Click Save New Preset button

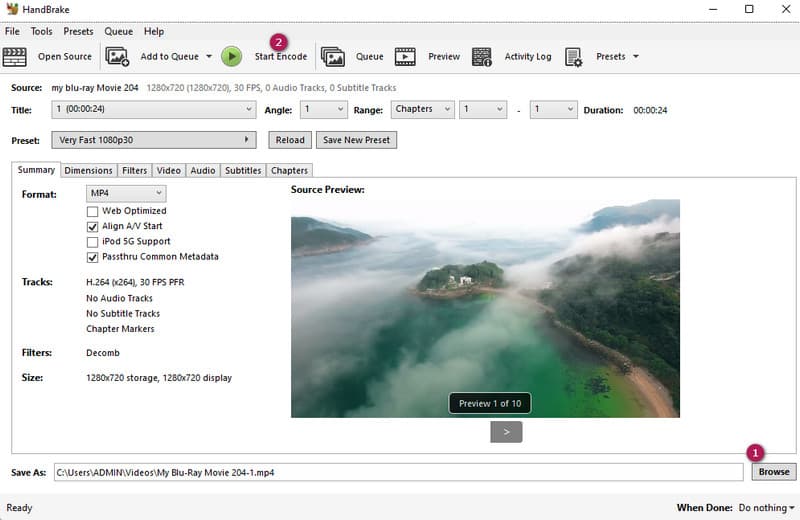coord(357,140)
